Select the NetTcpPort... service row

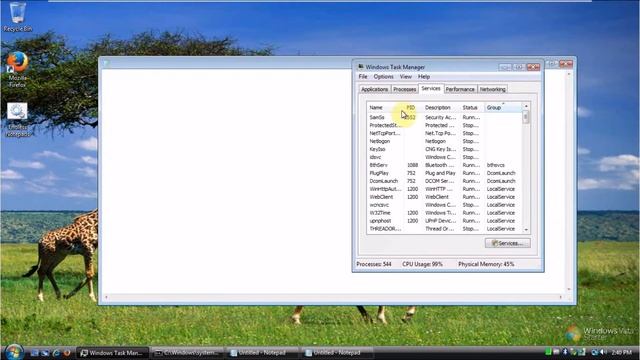pos(444,133)
